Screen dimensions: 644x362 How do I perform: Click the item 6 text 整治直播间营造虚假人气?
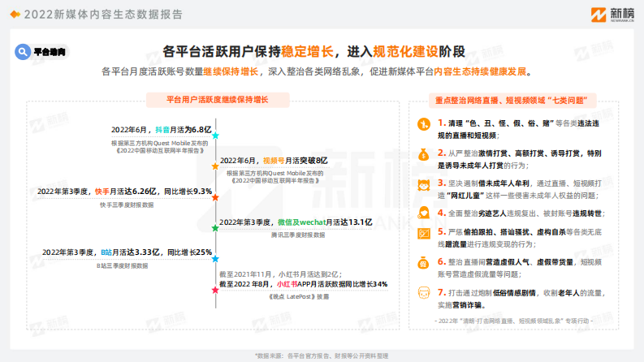point(520,268)
